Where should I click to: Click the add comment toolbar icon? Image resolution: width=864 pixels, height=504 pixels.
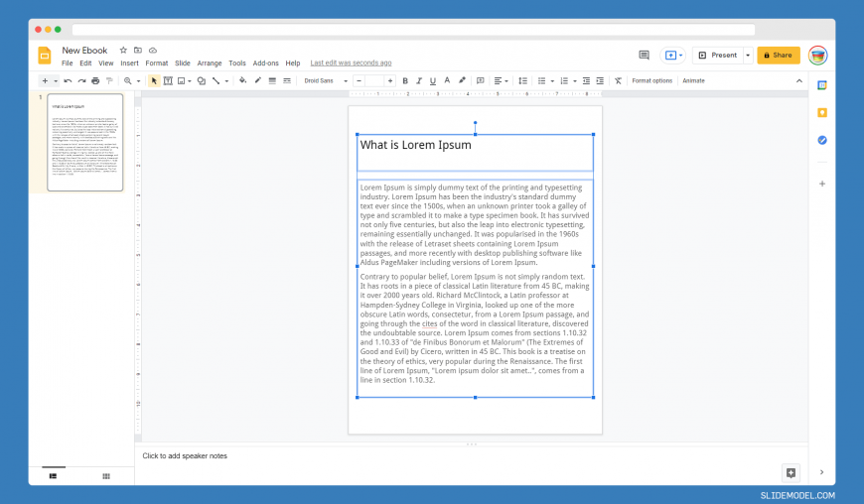click(x=481, y=81)
